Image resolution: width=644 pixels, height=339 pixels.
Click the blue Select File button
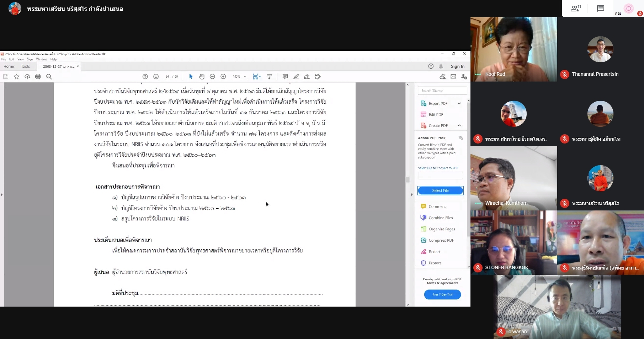(440, 191)
